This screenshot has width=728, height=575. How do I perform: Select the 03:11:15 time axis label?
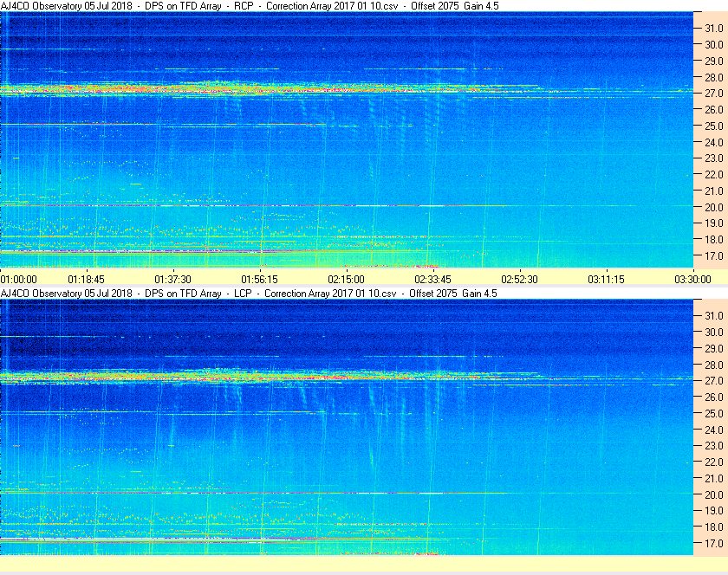(607, 280)
